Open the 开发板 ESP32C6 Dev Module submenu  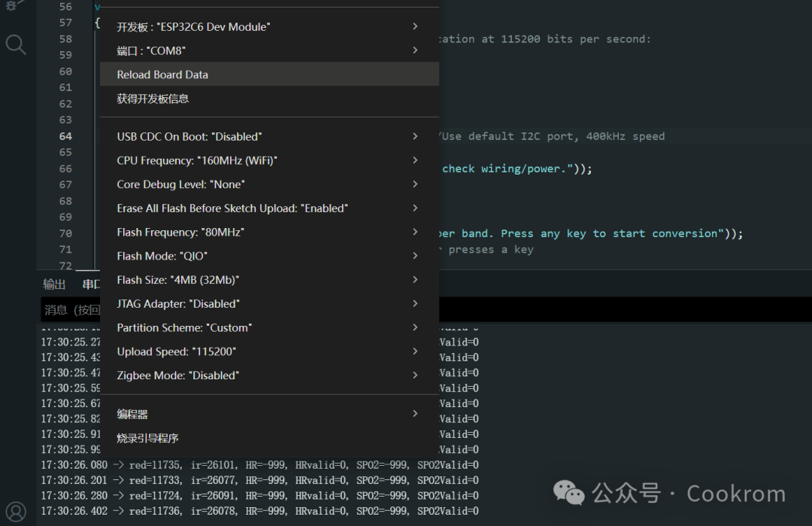pos(269,26)
